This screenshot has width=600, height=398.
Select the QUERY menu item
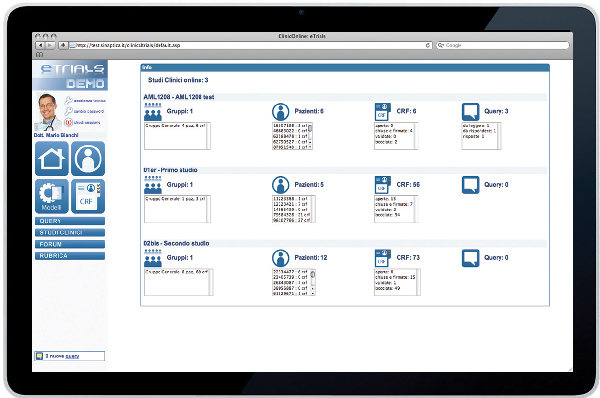click(70, 221)
